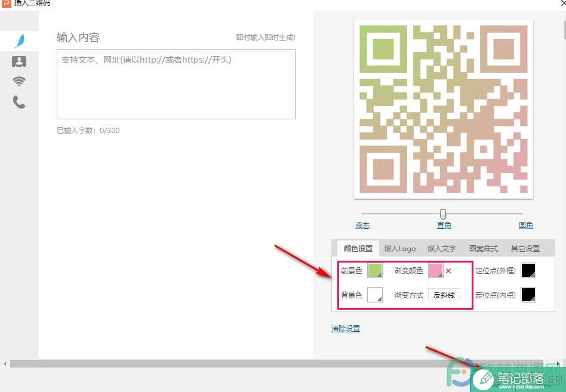Set corner style to 圆角
The image size is (566, 392).
[526, 226]
